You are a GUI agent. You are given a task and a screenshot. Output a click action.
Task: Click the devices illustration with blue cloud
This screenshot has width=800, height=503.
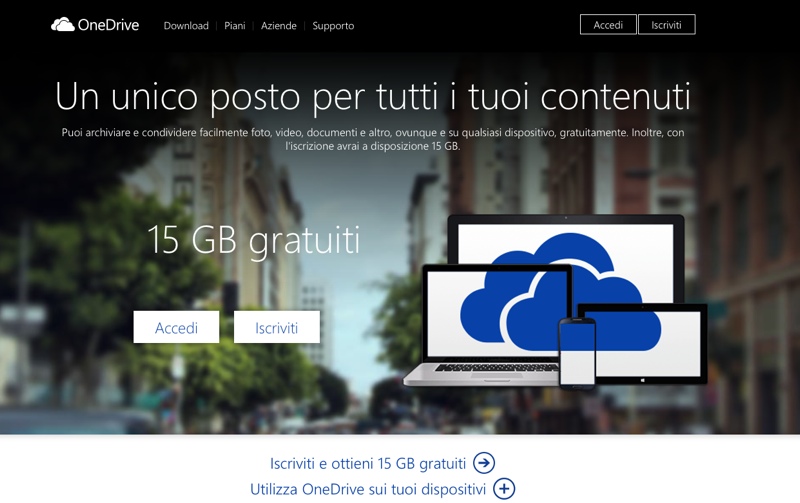coord(555,302)
